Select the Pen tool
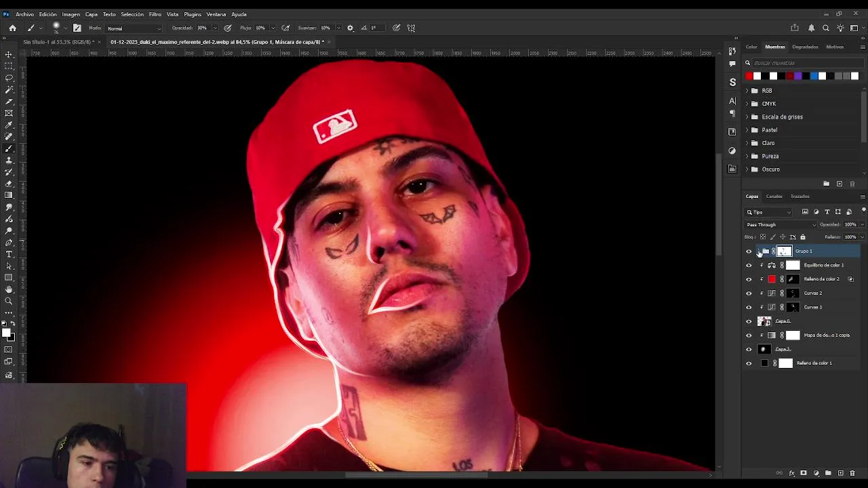This screenshot has width=868, height=488. click(9, 242)
